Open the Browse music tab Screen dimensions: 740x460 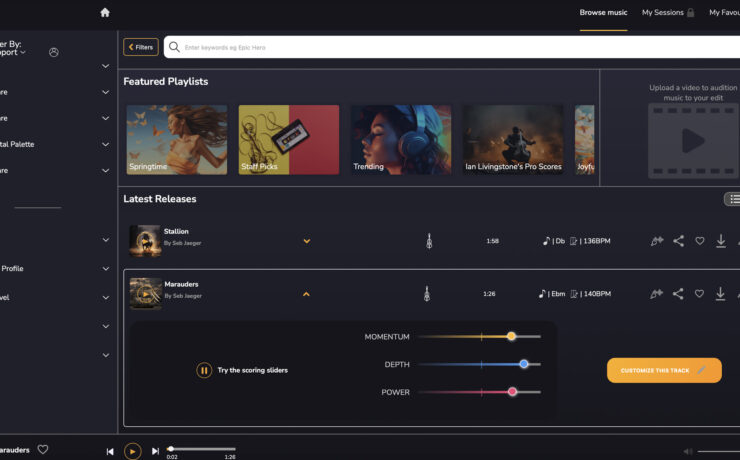[603, 13]
